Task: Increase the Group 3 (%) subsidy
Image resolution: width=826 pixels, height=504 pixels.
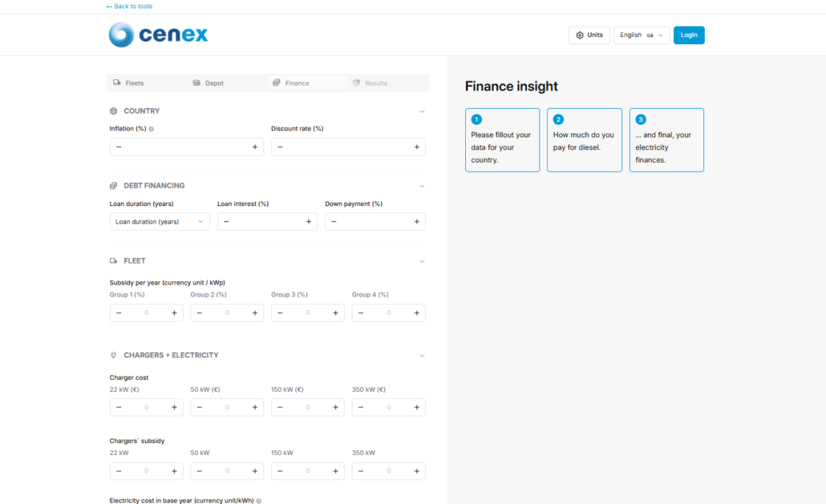Action: click(335, 312)
